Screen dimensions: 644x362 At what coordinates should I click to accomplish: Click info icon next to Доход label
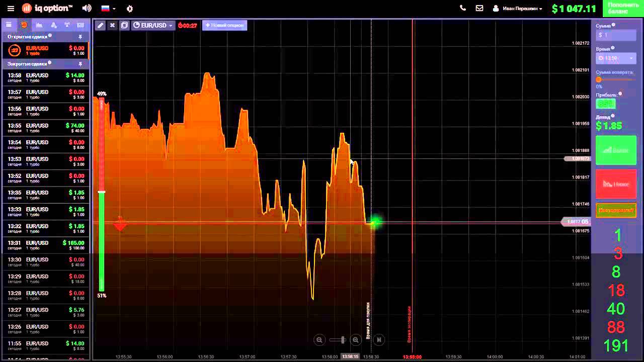613,116
